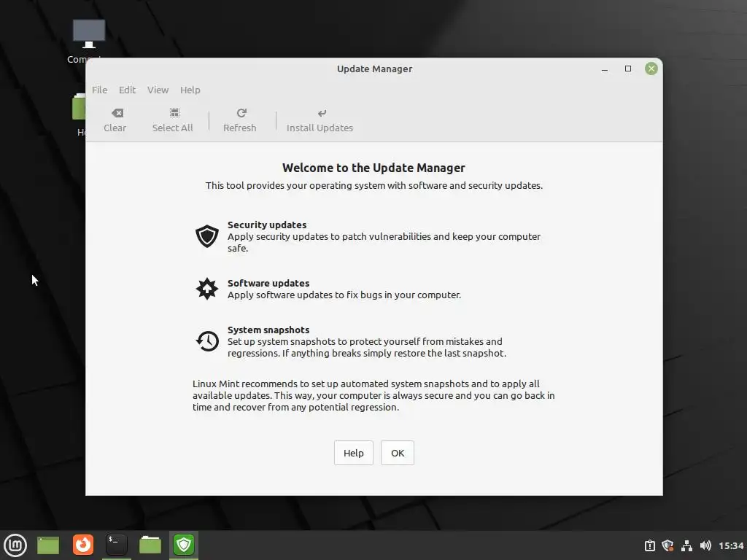Close the Update Manager window
747x560 pixels.
click(651, 69)
